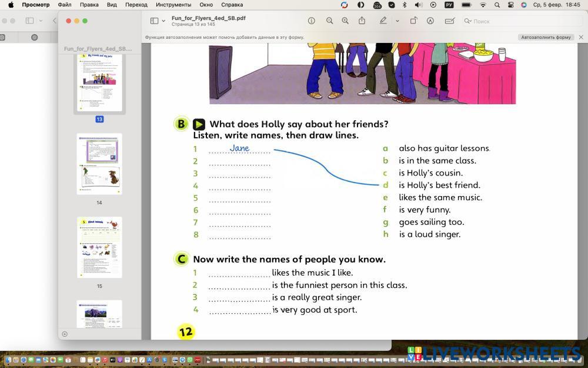The height and width of the screenshot is (368, 588).
Task: Toggle the sidebar view button
Action: (x=154, y=21)
